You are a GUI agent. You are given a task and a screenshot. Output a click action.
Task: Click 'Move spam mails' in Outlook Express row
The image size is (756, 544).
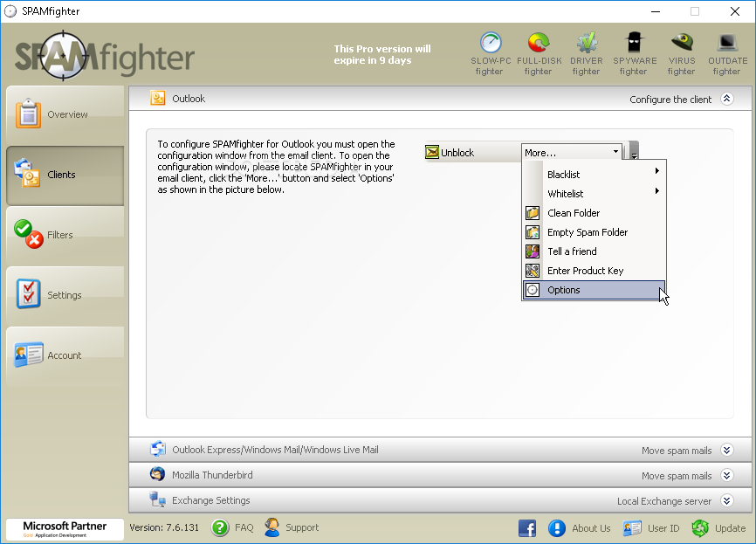coord(677,451)
